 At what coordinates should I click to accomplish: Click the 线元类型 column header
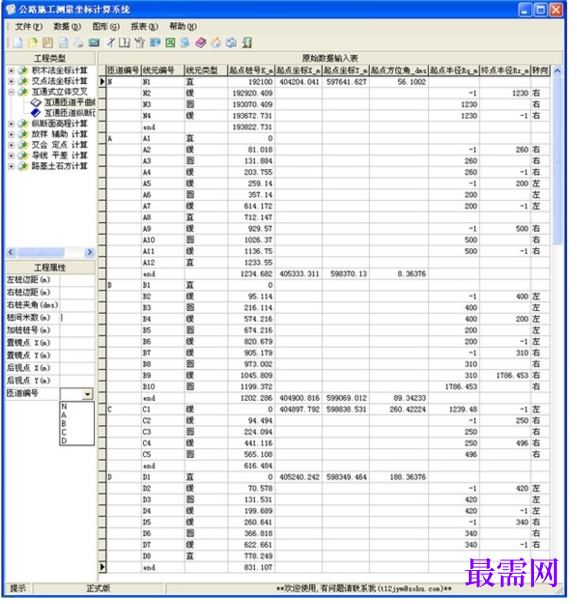pyautogui.click(x=206, y=70)
